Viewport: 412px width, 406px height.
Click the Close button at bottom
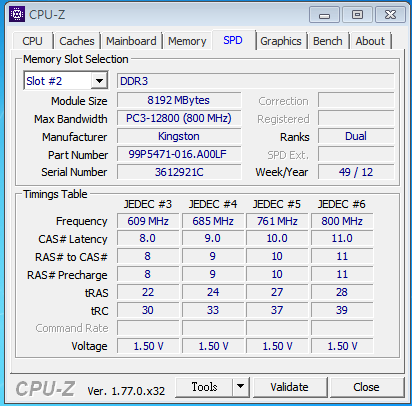pyautogui.click(x=366, y=387)
